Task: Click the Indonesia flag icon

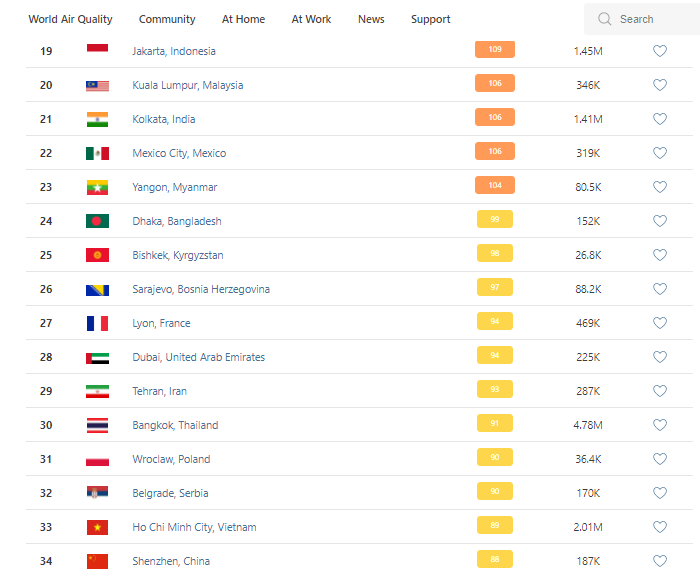Action: pos(97,50)
